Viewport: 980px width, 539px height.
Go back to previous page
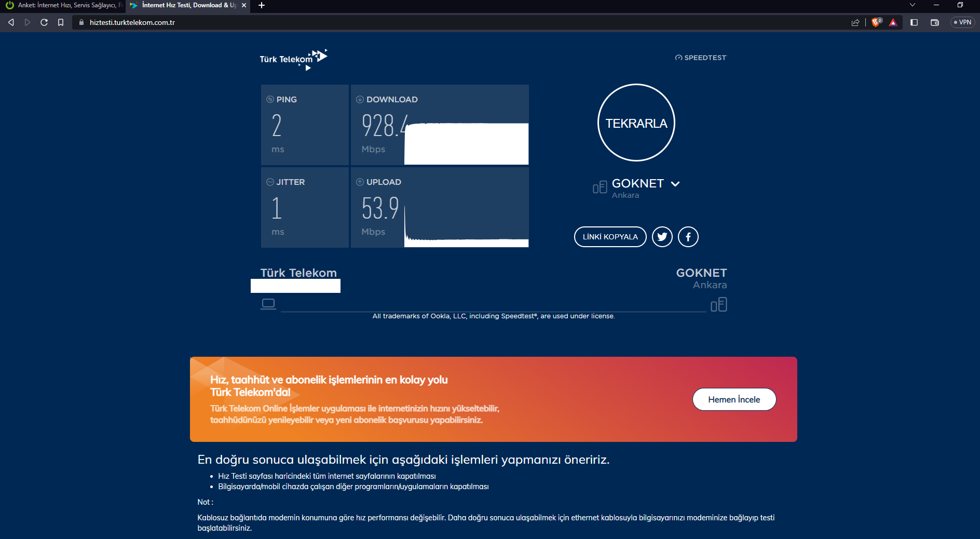11,22
